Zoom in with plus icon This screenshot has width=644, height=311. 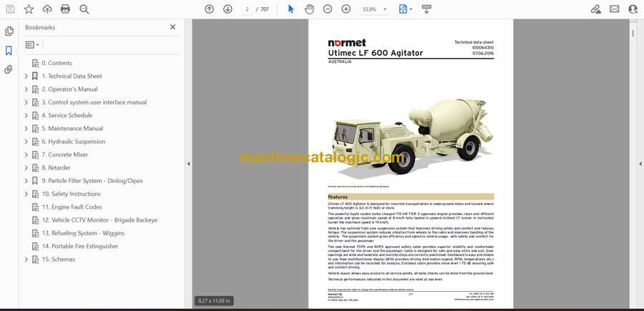[346, 9]
